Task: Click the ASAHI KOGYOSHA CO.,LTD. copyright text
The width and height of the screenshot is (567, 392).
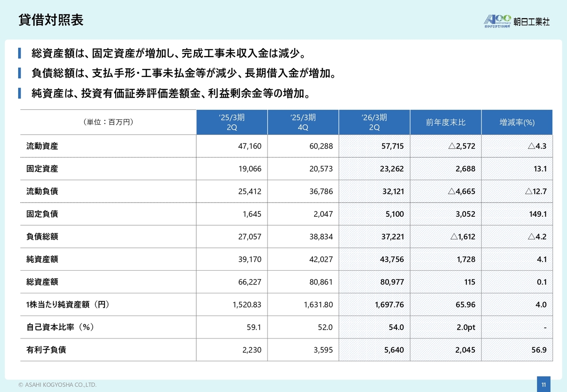Action: coord(57,384)
